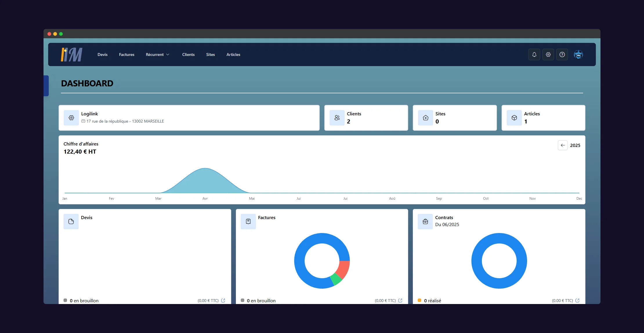Screen dimensions: 644x333
Task: Open Contrats réalisé external link icon
Action: tap(577, 301)
